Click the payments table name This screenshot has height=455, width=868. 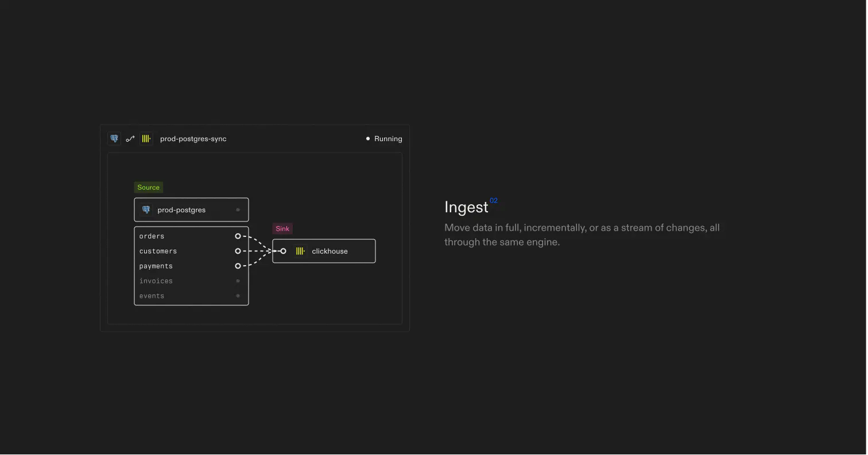point(156,266)
